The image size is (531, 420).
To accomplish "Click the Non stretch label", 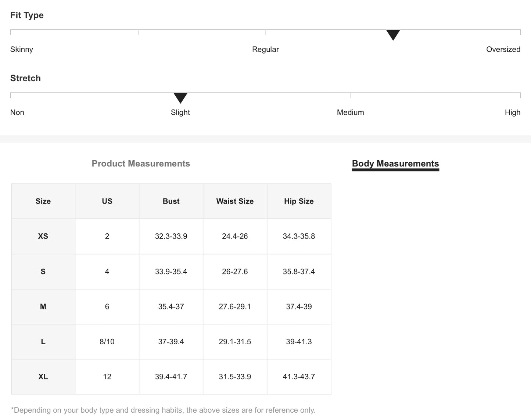I will coord(17,112).
